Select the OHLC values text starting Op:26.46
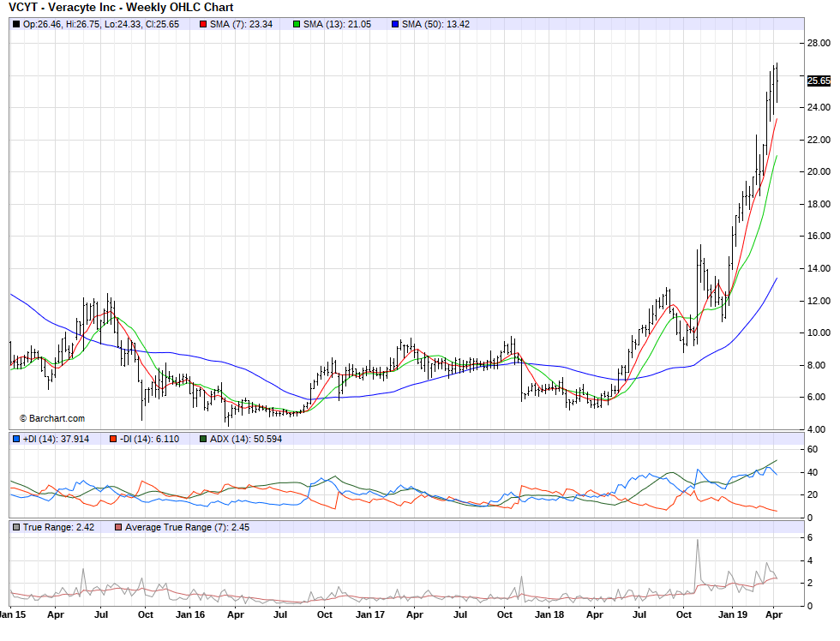The height and width of the screenshot is (641, 840). click(x=101, y=24)
